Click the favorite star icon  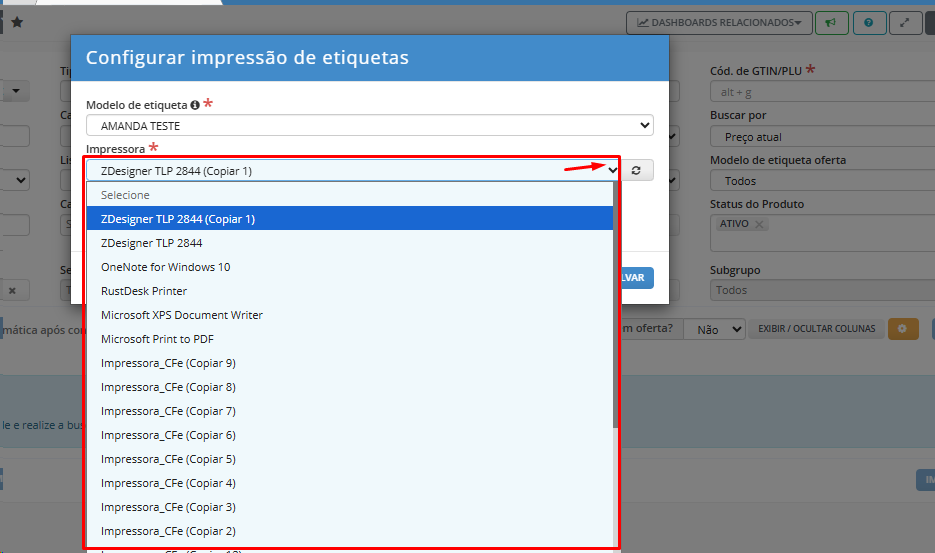click(x=17, y=22)
